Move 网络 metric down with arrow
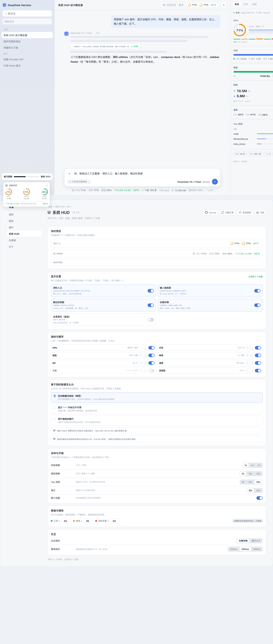273x644 pixels. 252,356
